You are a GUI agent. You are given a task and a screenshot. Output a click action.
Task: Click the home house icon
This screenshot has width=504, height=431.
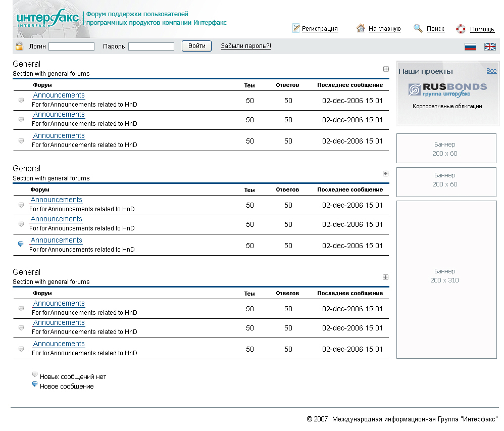pos(361,28)
